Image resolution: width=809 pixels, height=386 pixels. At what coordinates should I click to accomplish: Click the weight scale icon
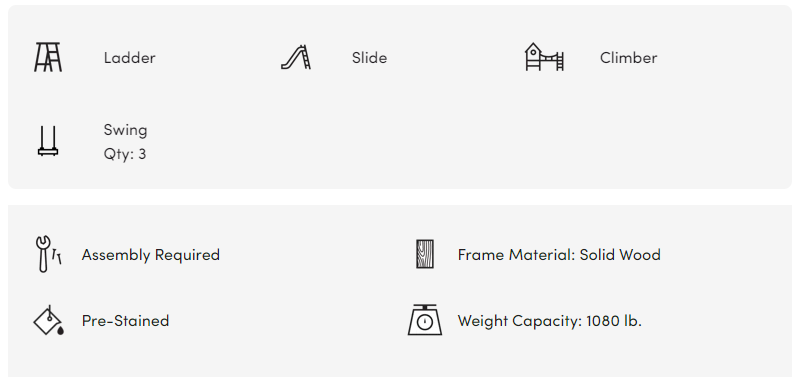click(425, 320)
